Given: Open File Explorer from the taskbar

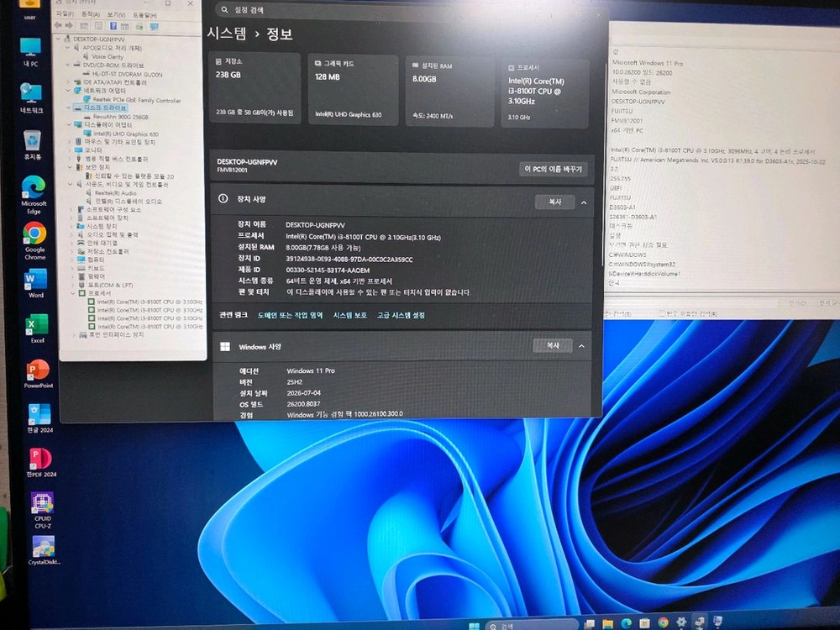Looking at the screenshot, I should (x=607, y=623).
